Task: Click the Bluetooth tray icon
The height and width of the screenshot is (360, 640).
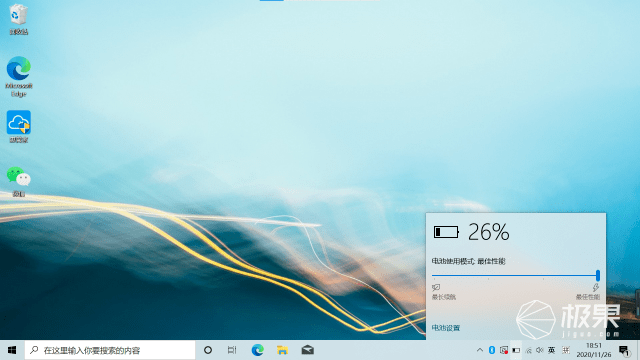Action: tap(492, 350)
